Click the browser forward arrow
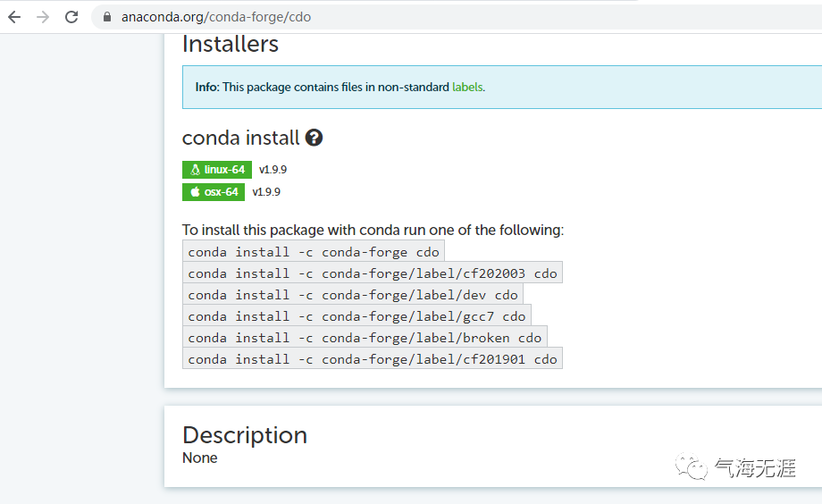822x504 pixels. [x=43, y=17]
